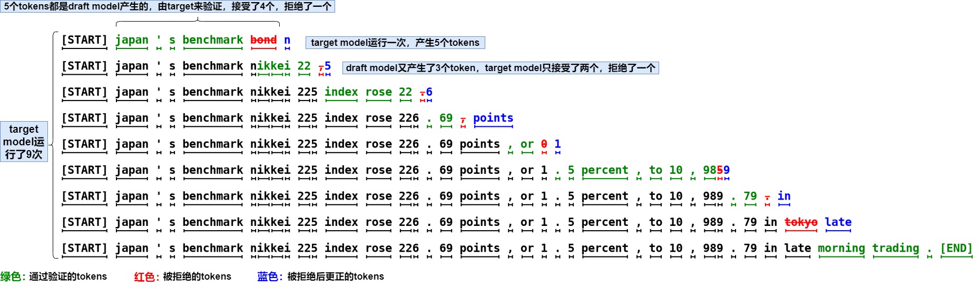
Task: Click the green 'index' token in third row
Action: pos(341,92)
